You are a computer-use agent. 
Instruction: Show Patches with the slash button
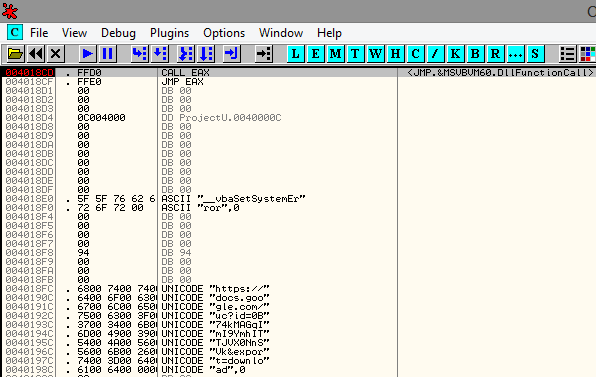[435, 54]
